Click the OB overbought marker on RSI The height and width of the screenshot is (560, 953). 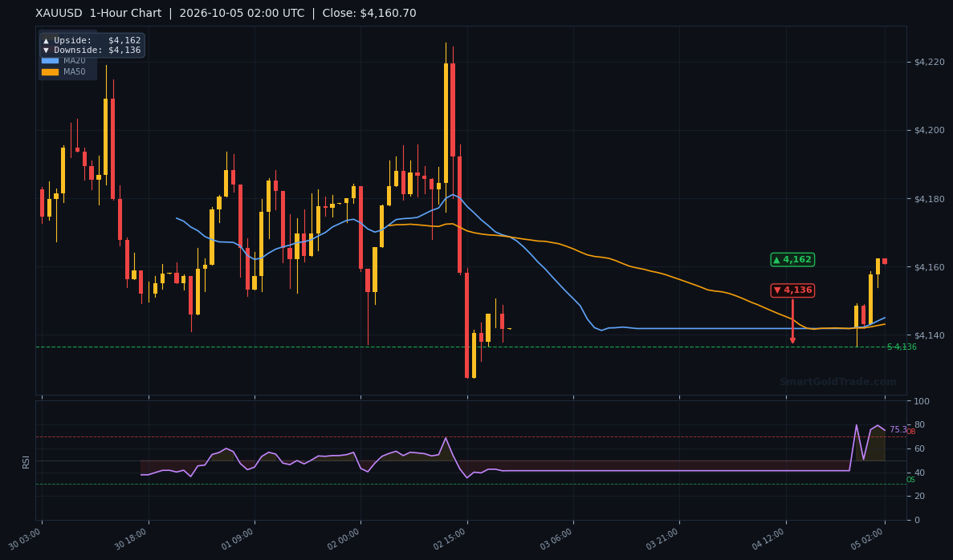(x=911, y=432)
